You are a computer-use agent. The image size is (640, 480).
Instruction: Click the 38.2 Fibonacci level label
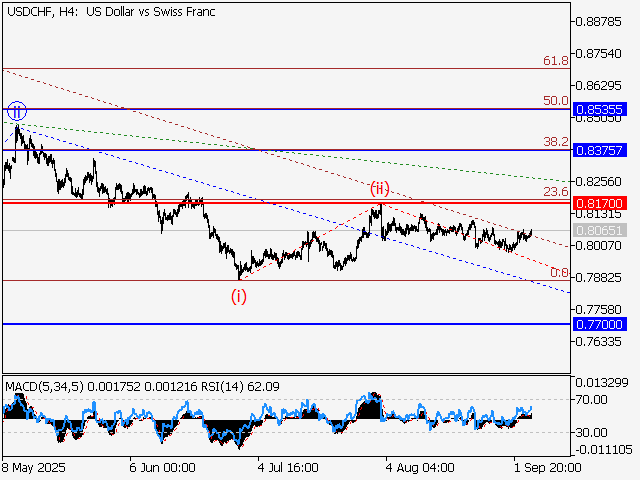(556, 142)
